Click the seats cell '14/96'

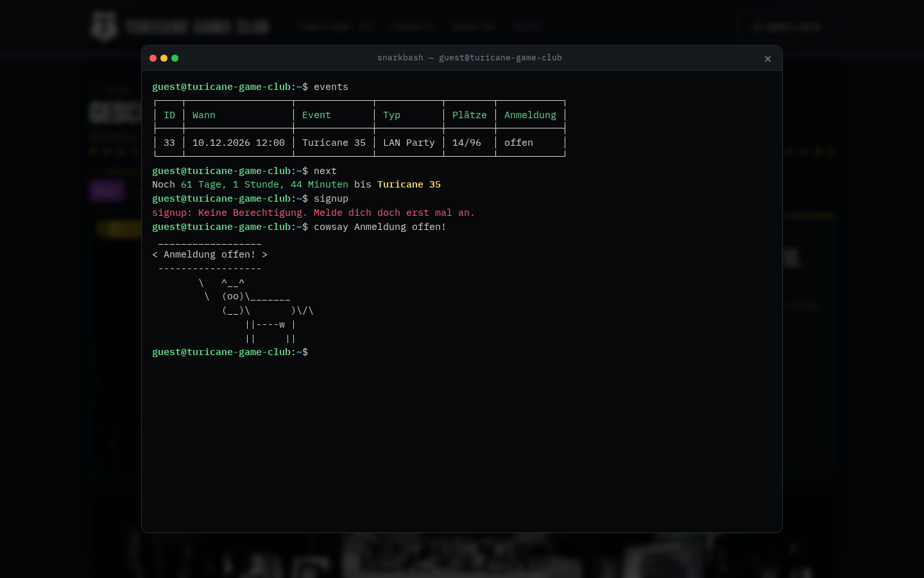click(466, 143)
